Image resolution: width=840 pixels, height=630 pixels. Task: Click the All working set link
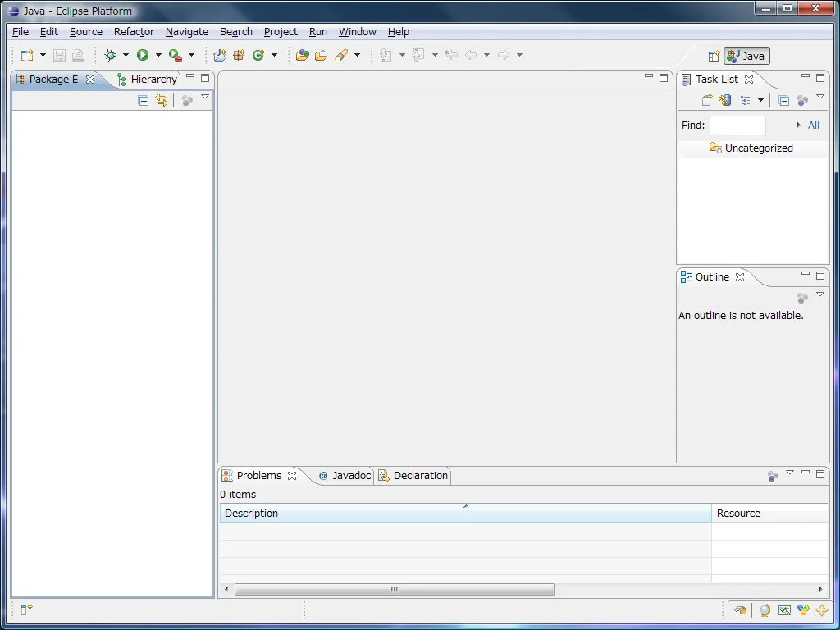[813, 126]
